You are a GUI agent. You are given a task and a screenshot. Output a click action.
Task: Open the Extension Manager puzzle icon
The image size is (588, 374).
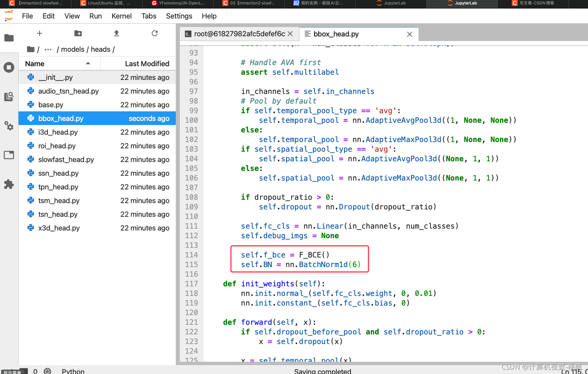[x=9, y=184]
